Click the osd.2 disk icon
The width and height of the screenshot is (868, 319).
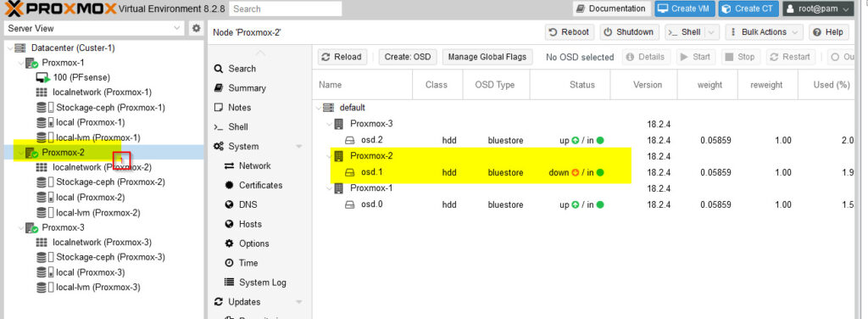tap(350, 140)
